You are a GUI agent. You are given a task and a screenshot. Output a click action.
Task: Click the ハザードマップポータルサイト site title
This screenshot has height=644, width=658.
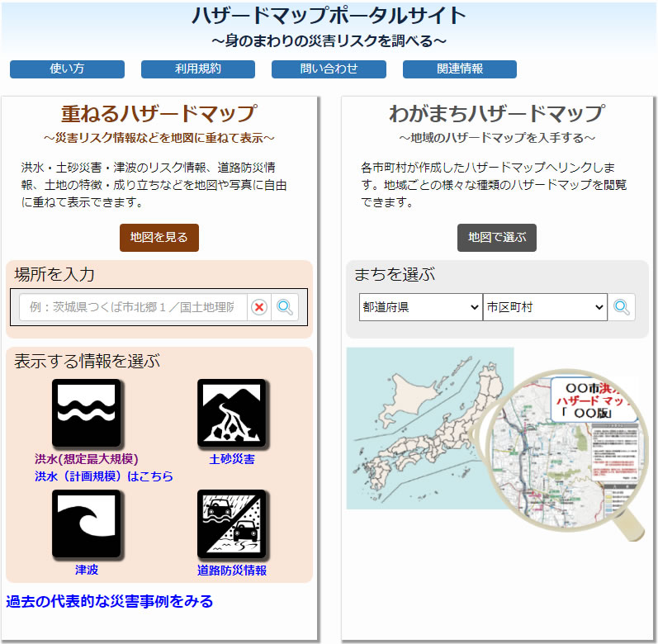(x=329, y=16)
